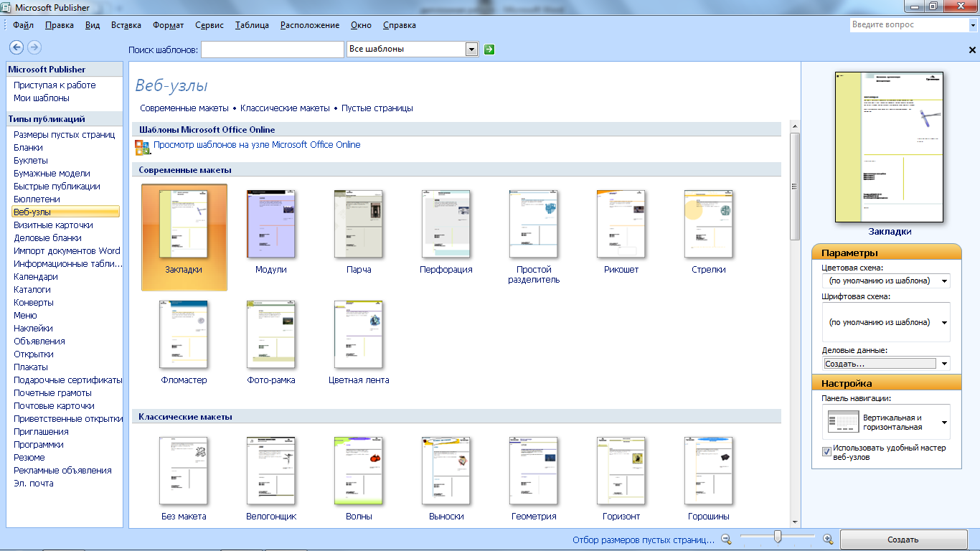Select 'Открытки' publication type
This screenshot has height=551, width=980.
pos(34,354)
